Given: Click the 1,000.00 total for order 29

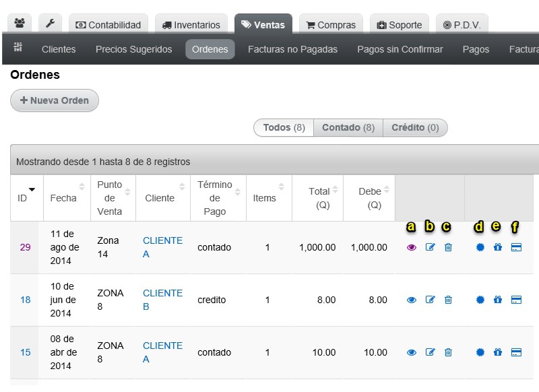Looking at the screenshot, I should click(317, 247).
